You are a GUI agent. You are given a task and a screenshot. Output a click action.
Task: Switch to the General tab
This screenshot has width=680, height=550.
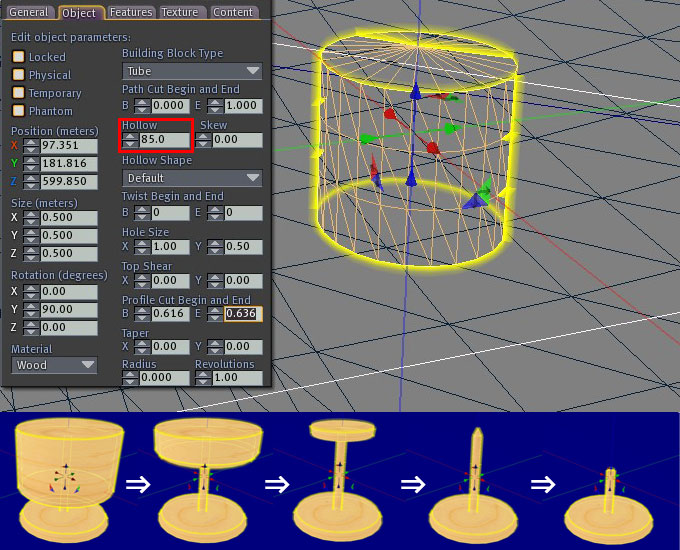coord(29,12)
